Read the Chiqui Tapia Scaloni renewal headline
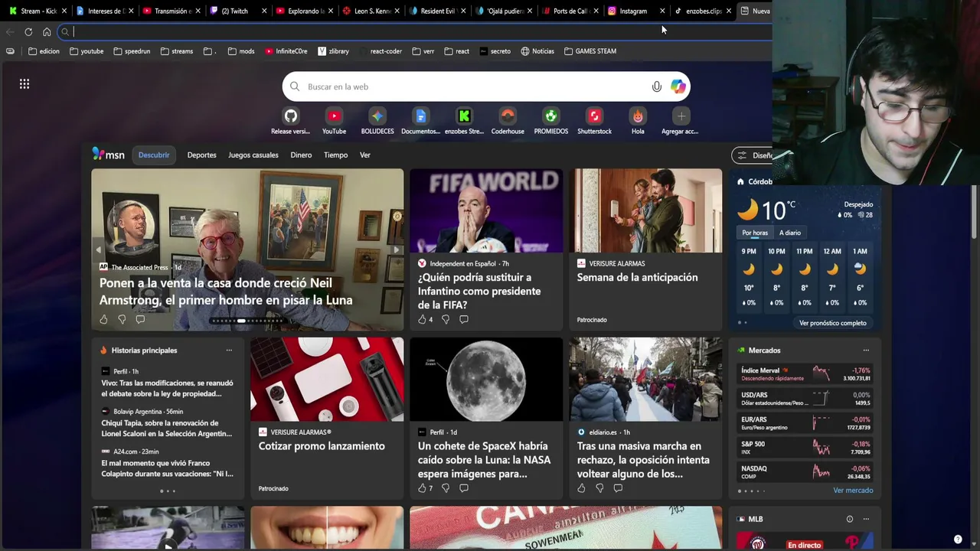Viewport: 980px width, 551px height. tap(167, 429)
